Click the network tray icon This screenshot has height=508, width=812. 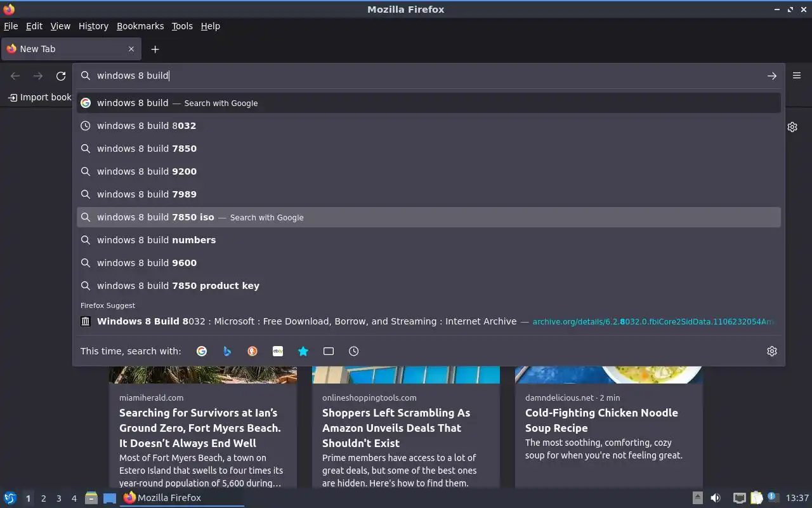click(x=739, y=498)
